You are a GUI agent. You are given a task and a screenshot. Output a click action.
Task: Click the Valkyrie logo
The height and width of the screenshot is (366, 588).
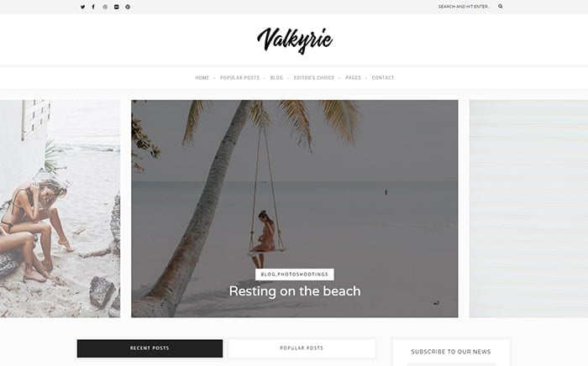click(295, 40)
